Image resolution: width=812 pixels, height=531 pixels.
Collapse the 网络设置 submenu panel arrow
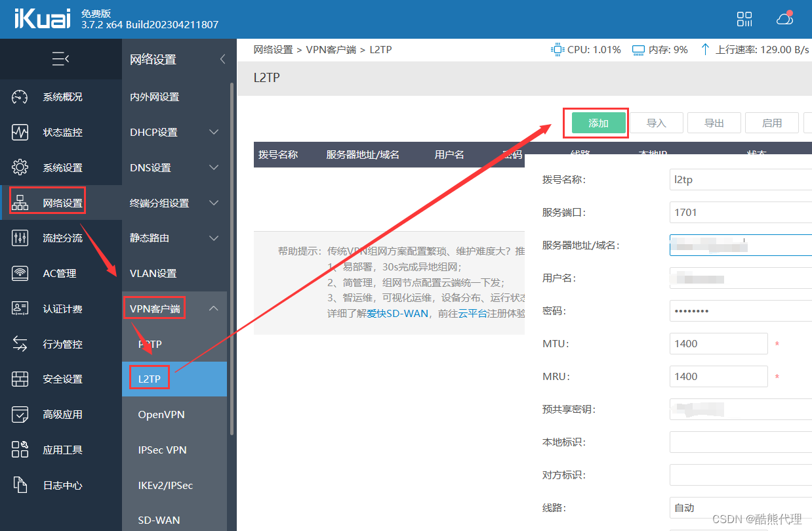pyautogui.click(x=222, y=59)
